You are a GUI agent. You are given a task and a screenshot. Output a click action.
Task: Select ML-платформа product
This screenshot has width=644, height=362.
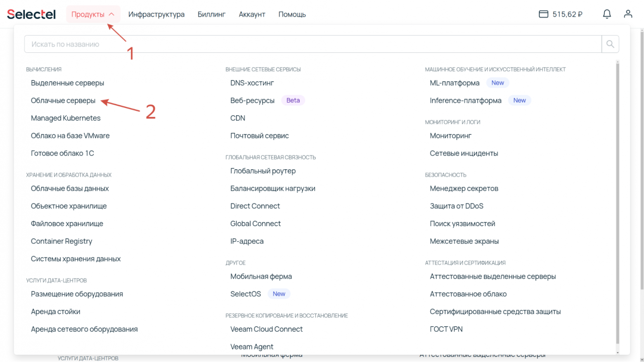coord(455,83)
